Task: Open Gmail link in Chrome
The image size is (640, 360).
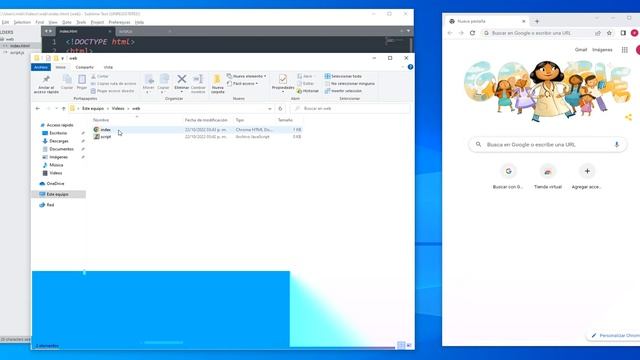Action: (x=581, y=50)
